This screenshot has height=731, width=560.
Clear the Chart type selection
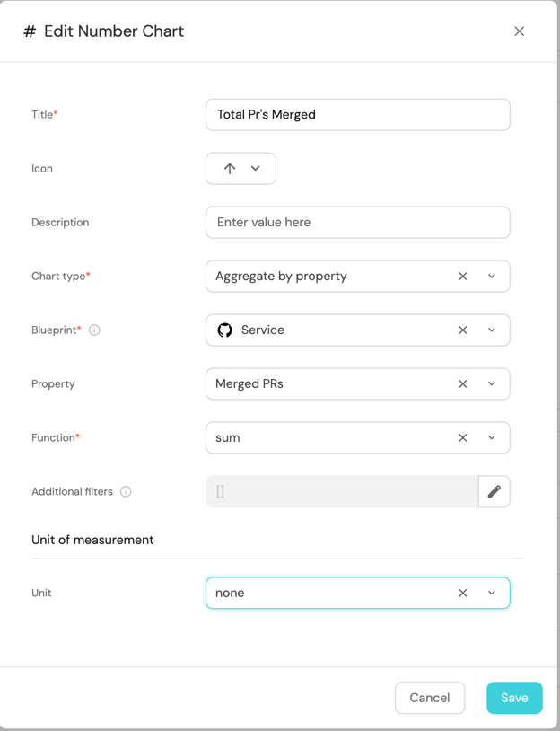pos(463,277)
